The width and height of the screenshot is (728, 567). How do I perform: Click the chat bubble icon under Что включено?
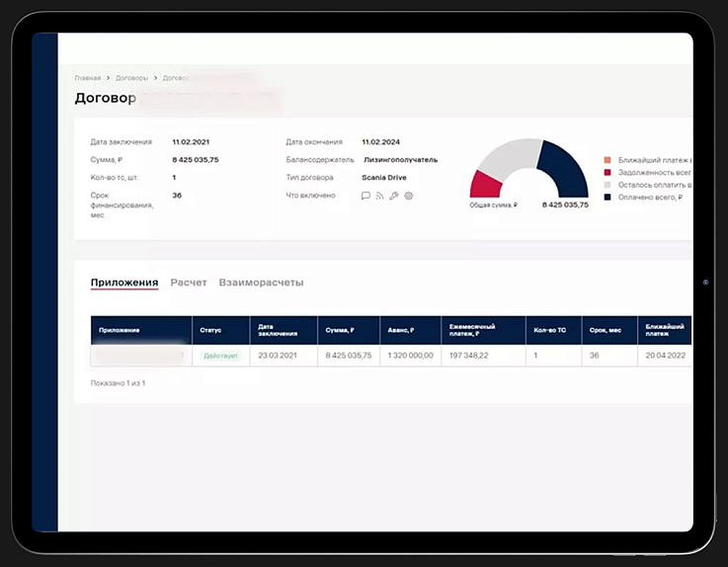tap(365, 196)
